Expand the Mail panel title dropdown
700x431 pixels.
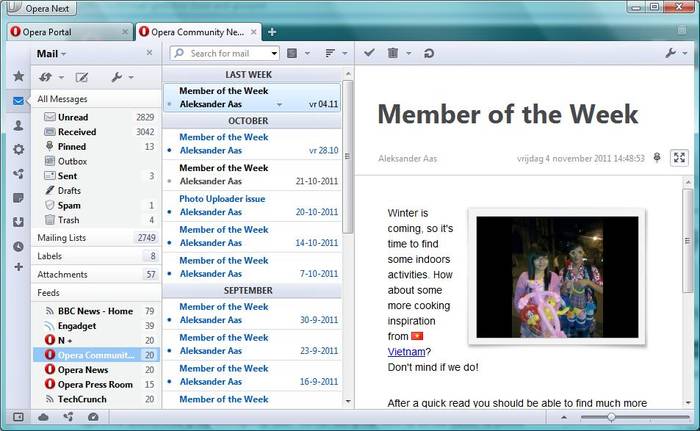[52, 53]
